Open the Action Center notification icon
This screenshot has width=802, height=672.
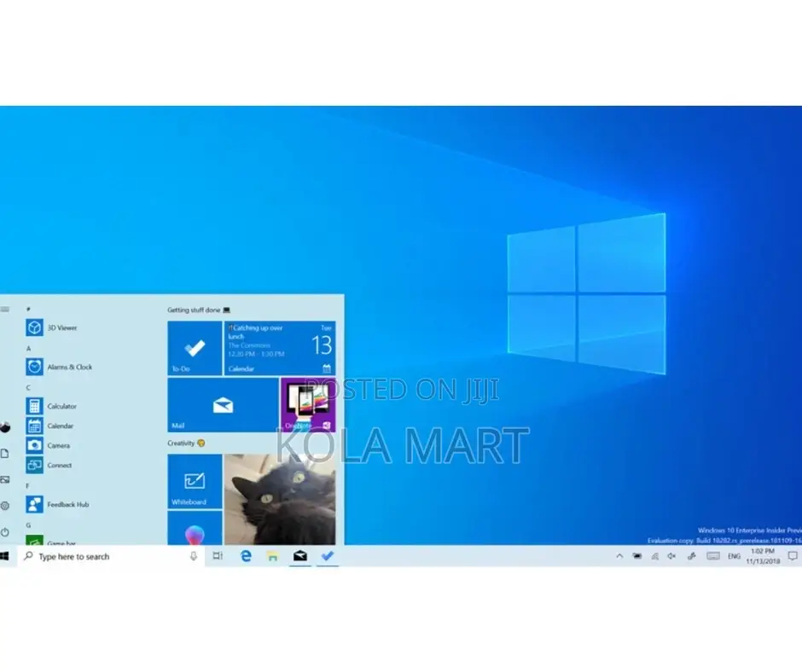793,556
